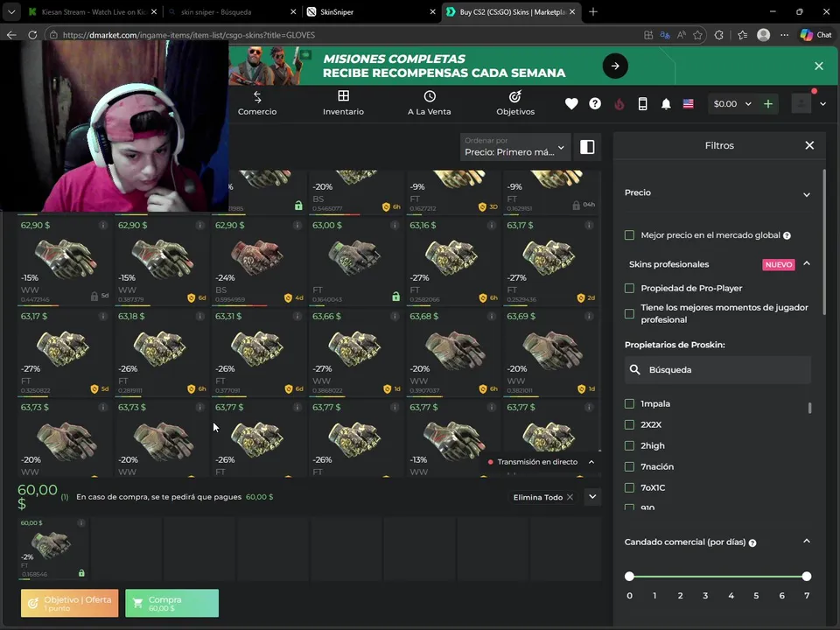Open the user avatar menu
The image size is (840, 630).
tap(801, 104)
